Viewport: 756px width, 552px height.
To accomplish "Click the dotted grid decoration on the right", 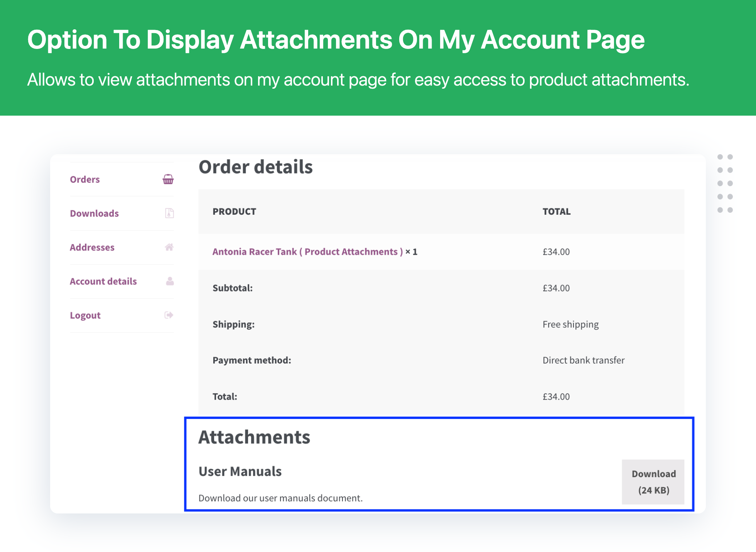I will tap(725, 183).
